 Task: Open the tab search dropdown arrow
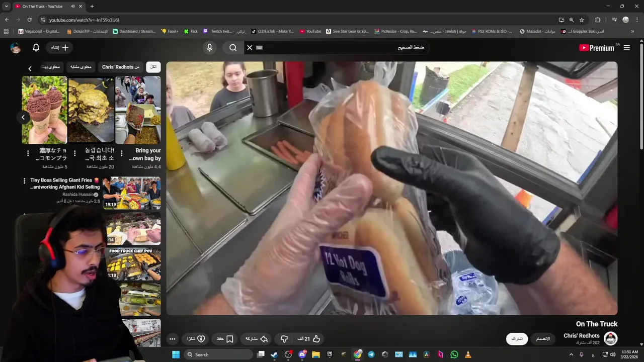6,6
